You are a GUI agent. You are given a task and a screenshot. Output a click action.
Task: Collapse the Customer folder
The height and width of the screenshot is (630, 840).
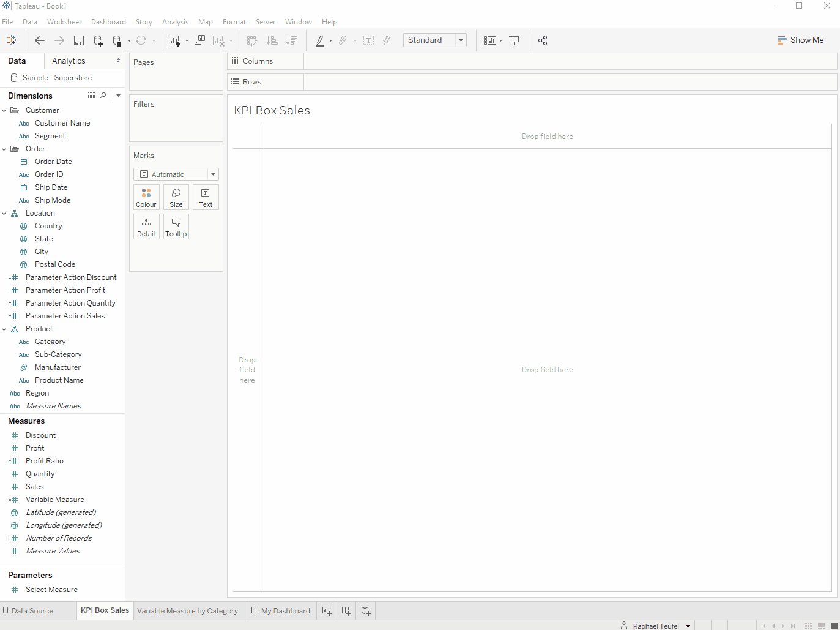[4, 111]
